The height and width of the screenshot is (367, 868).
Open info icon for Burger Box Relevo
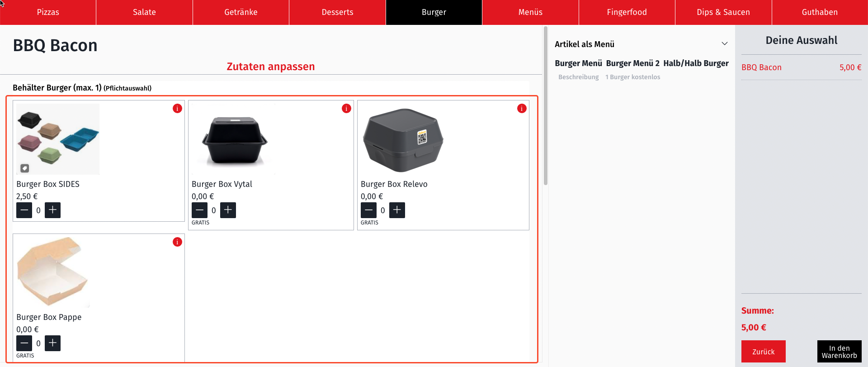[x=522, y=109]
